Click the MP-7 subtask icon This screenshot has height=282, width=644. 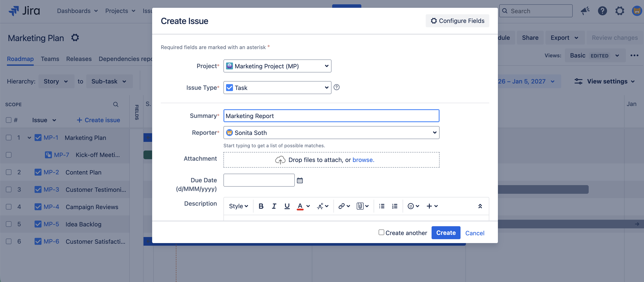click(48, 155)
